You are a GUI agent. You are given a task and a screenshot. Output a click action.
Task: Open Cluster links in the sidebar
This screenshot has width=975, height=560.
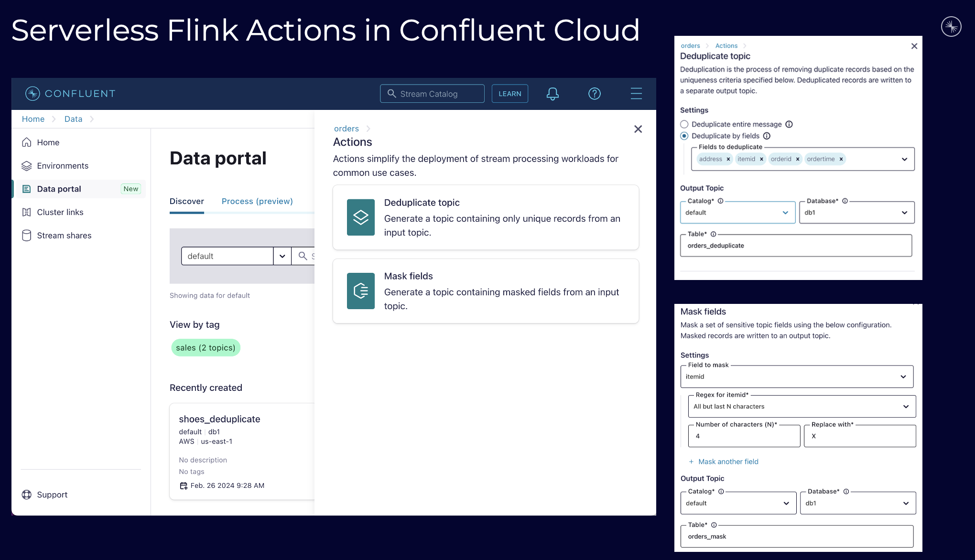(60, 212)
